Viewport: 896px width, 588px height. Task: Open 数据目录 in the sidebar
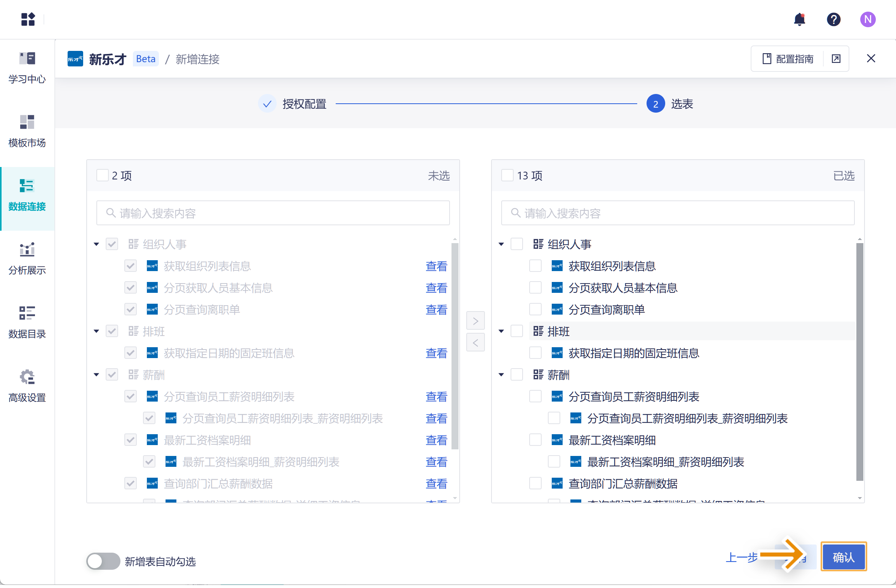pos(27,323)
